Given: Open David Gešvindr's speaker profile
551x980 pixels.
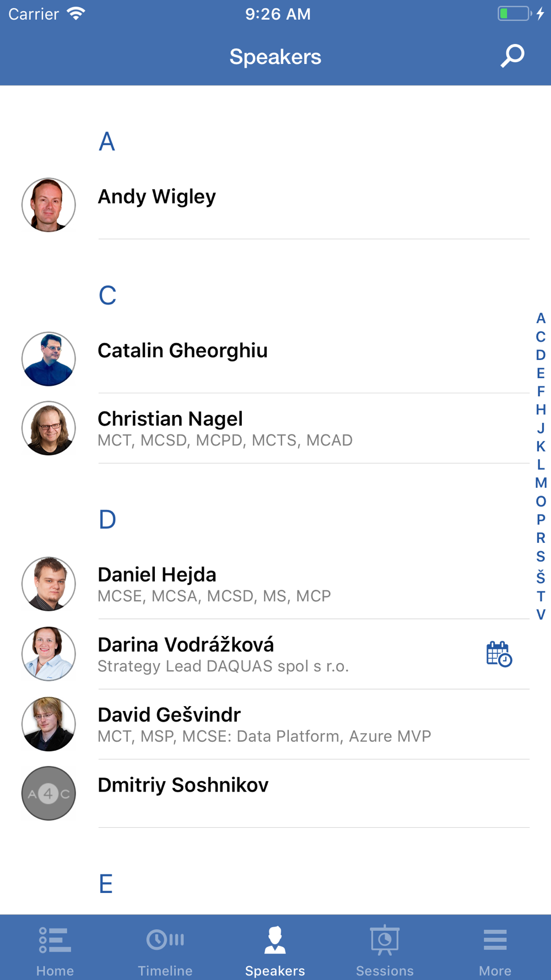Looking at the screenshot, I should click(x=275, y=724).
